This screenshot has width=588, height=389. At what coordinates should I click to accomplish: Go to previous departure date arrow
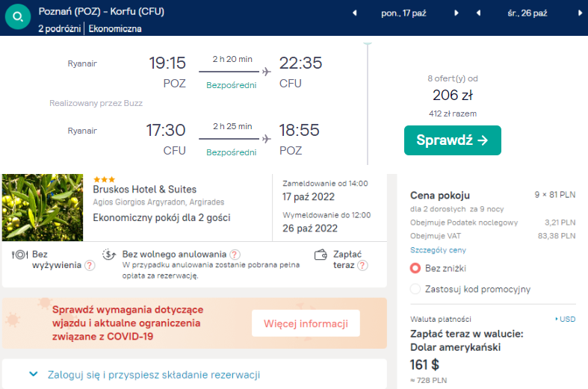tap(354, 13)
